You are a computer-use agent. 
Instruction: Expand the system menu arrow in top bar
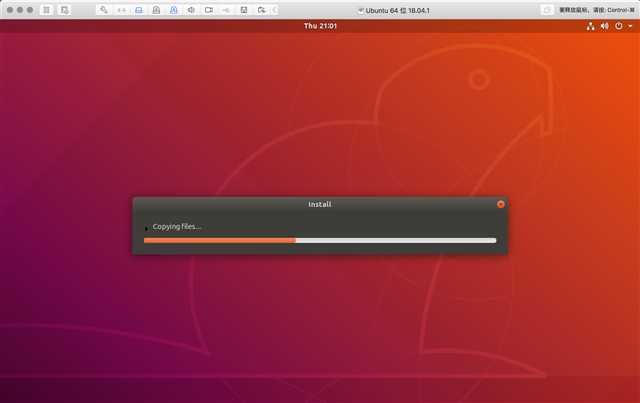tap(630, 26)
